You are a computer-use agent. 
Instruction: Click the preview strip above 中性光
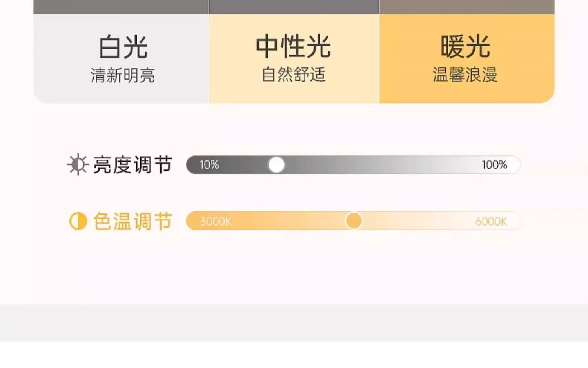[x=294, y=7]
